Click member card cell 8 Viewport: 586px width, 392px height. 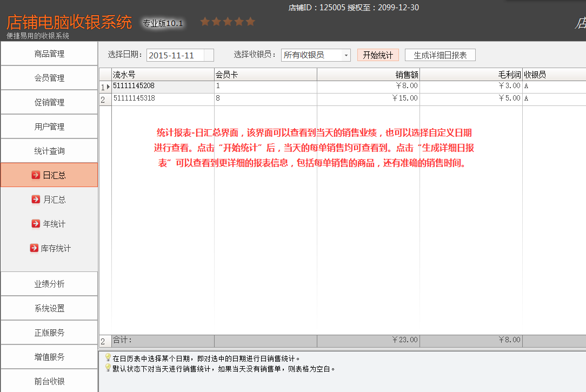point(265,98)
